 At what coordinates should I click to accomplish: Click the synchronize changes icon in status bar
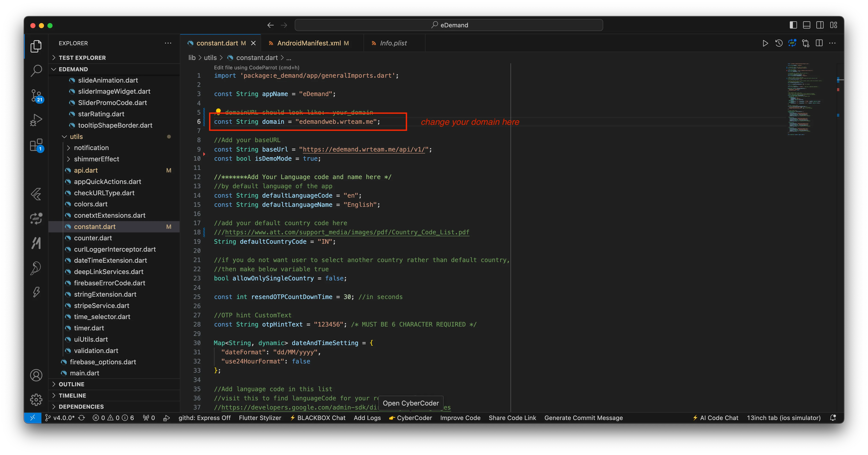click(x=82, y=418)
